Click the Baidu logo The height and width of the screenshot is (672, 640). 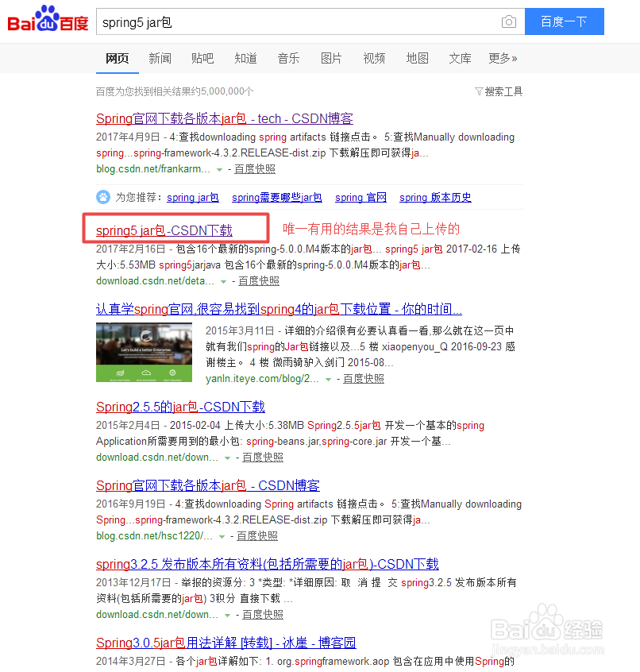48,19
